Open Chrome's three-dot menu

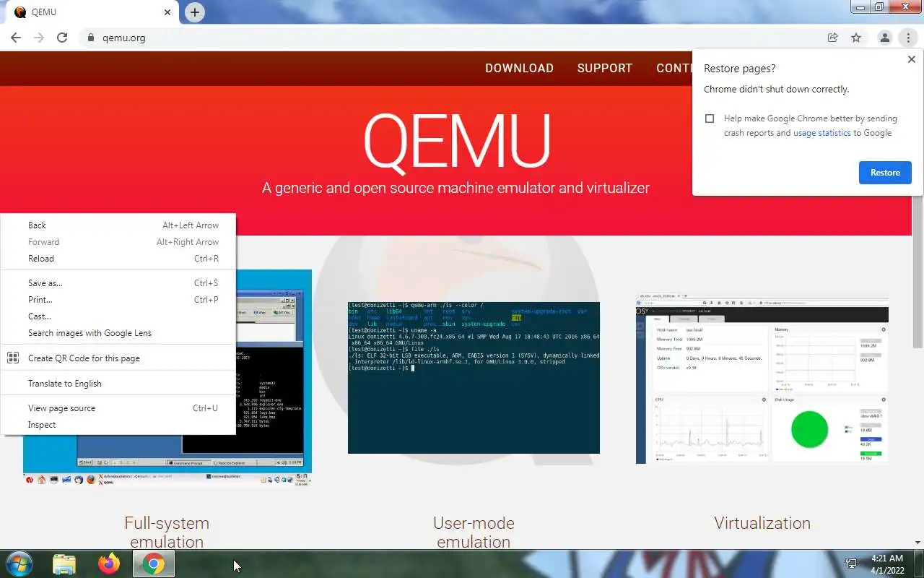(x=908, y=38)
